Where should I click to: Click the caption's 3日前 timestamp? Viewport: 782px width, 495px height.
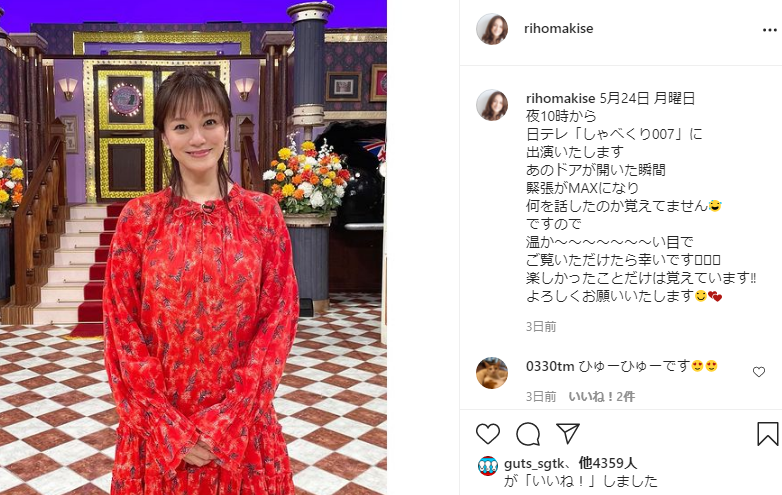point(541,327)
